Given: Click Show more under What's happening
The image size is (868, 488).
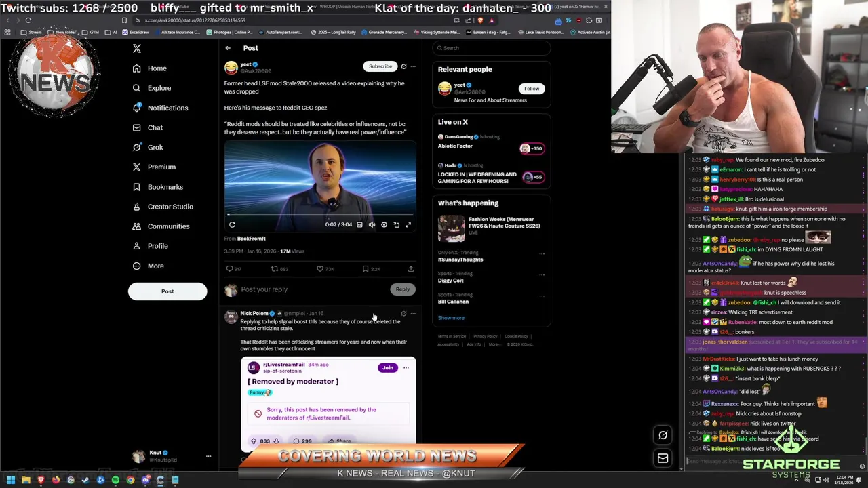Looking at the screenshot, I should tap(451, 318).
